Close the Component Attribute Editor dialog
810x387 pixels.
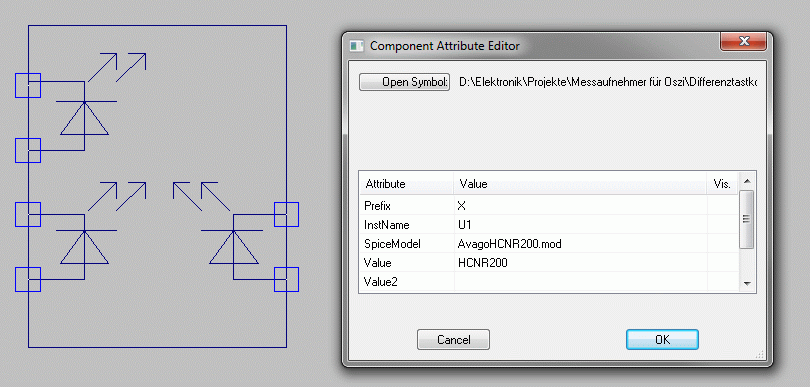pyautogui.click(x=743, y=41)
